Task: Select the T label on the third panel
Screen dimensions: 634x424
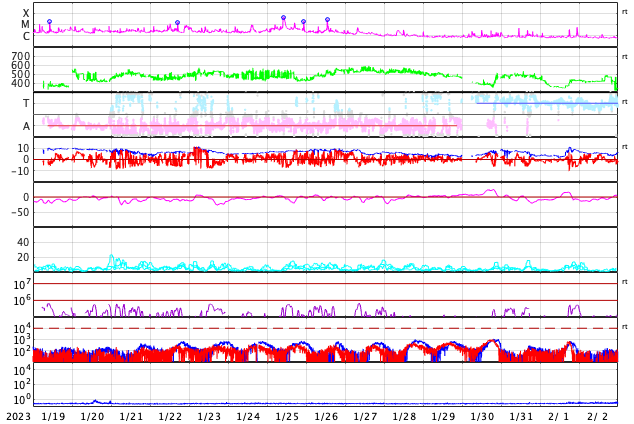Action: click(x=26, y=103)
